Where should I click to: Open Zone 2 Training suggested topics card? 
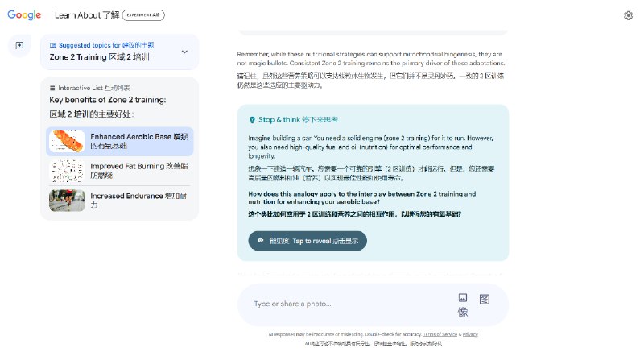coord(119,52)
